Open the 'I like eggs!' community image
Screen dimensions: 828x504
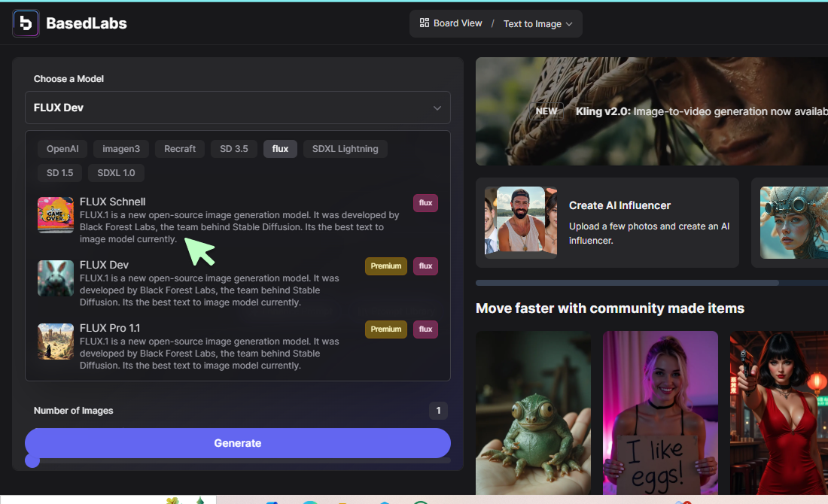661,413
